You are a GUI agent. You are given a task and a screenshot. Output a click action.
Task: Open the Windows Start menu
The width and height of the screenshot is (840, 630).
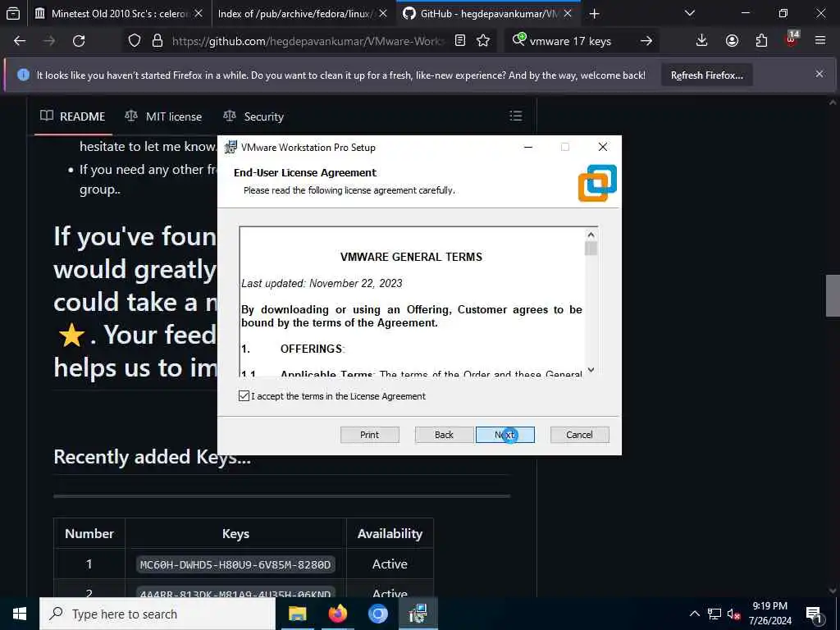(20, 614)
